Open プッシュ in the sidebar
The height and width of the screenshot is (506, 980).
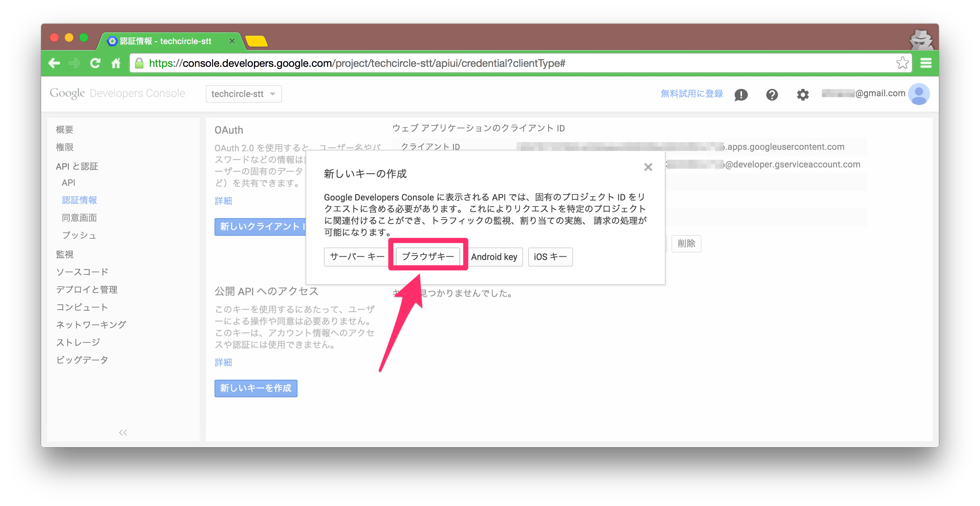(x=79, y=235)
